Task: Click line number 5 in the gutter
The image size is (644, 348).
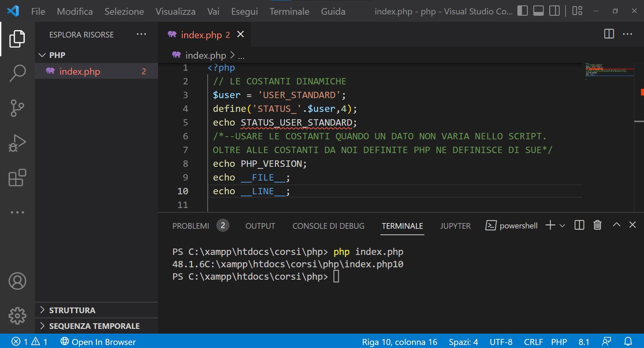Action: coord(185,123)
